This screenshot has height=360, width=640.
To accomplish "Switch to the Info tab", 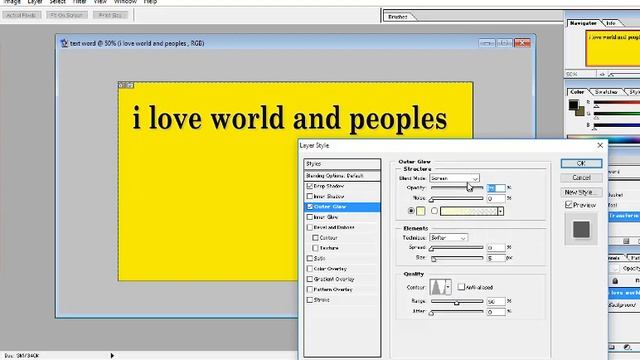I will (611, 23).
